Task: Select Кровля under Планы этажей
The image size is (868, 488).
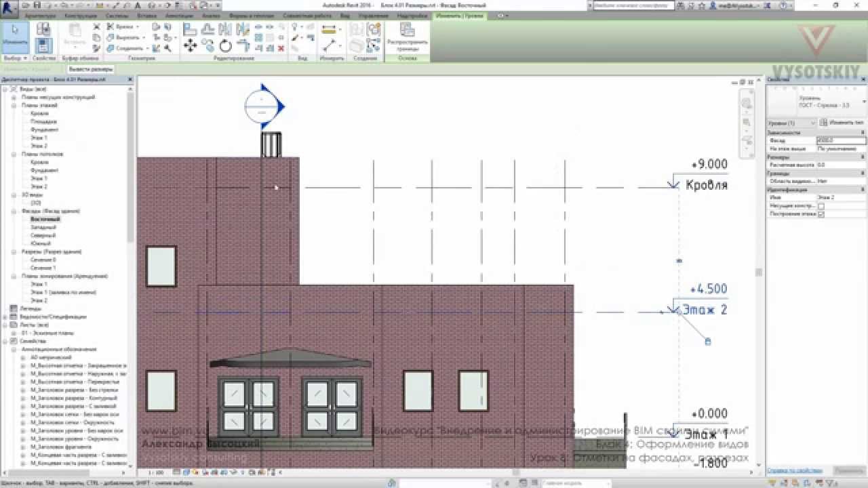Action: click(x=39, y=114)
